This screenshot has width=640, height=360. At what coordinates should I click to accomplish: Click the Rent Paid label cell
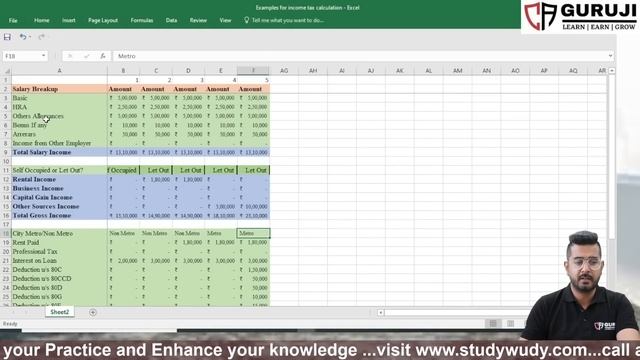59,242
